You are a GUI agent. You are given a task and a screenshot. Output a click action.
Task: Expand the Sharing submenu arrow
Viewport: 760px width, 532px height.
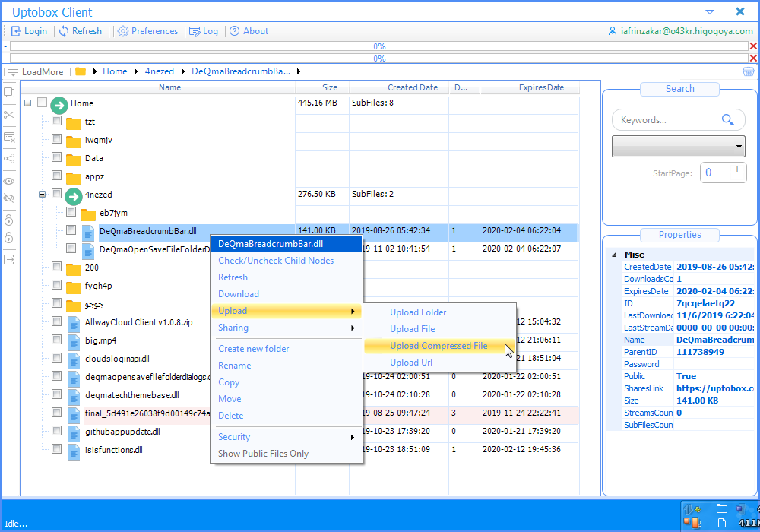[353, 328]
